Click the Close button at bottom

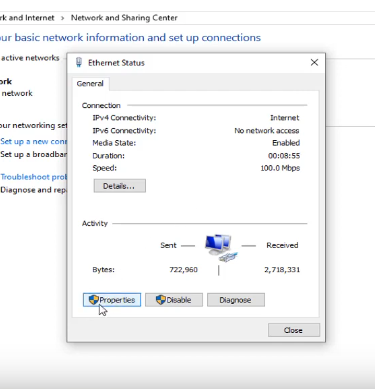pyautogui.click(x=294, y=330)
